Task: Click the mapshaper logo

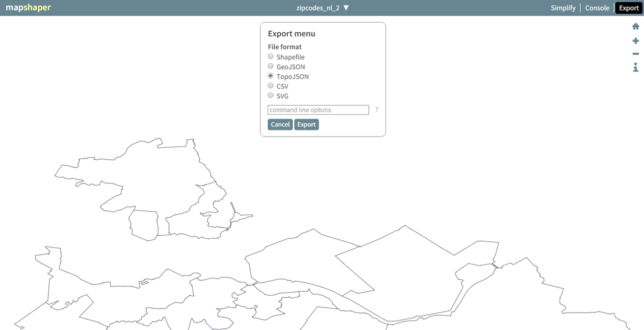Action: [x=28, y=8]
